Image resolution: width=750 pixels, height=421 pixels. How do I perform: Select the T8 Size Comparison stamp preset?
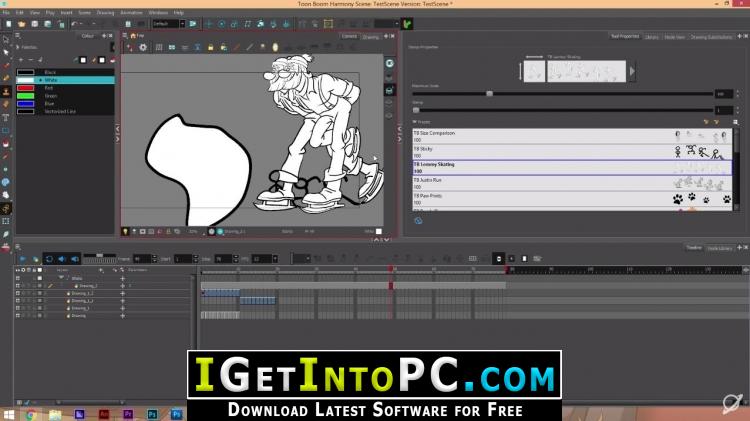click(572, 136)
